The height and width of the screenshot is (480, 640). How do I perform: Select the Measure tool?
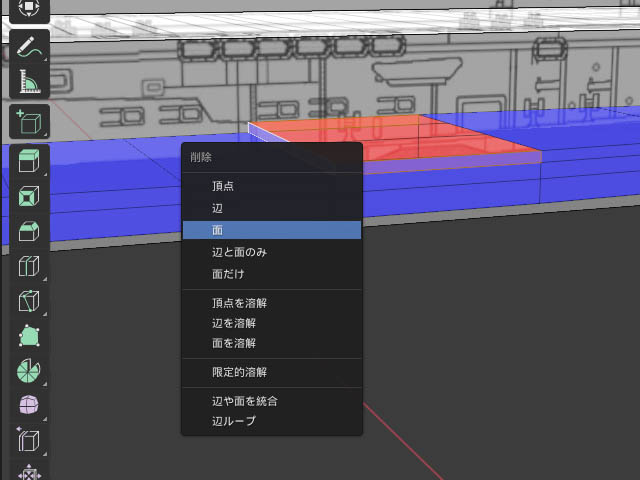pos(29,81)
